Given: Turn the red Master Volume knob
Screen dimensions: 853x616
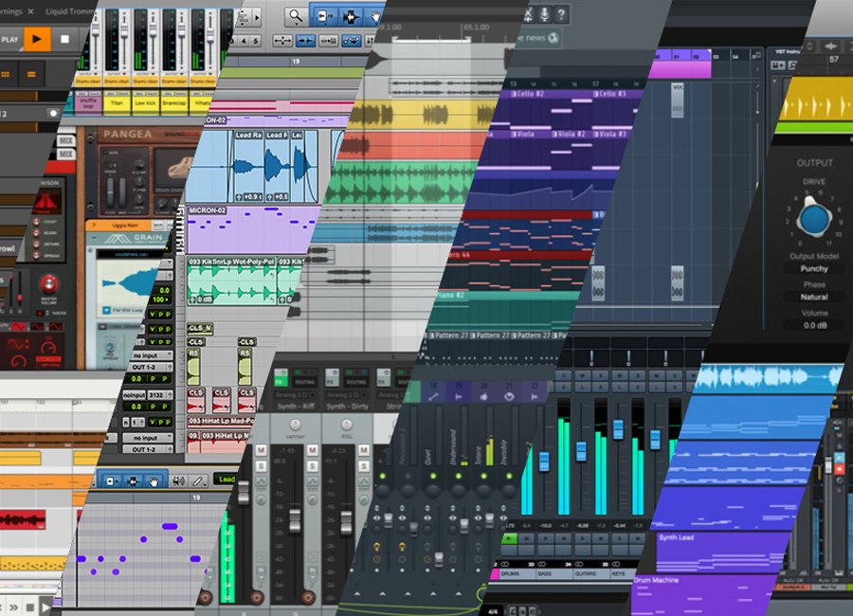Looking at the screenshot, I should point(49,283).
